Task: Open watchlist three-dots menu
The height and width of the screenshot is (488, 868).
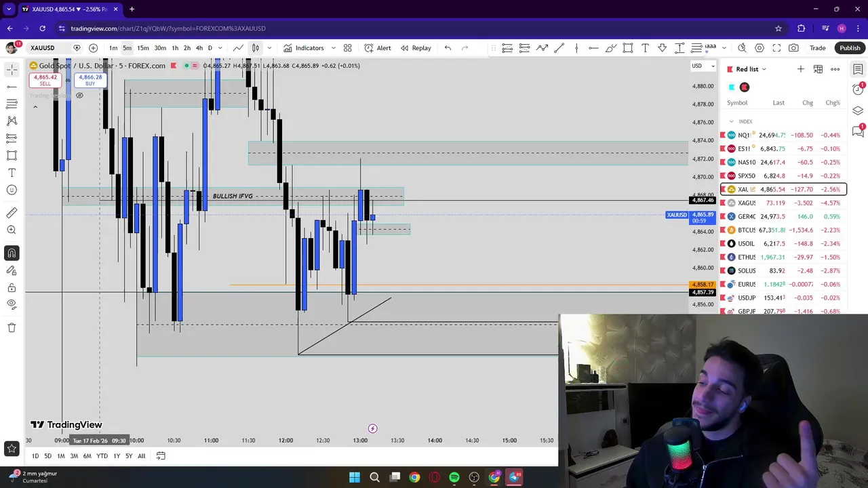Action: (x=835, y=69)
